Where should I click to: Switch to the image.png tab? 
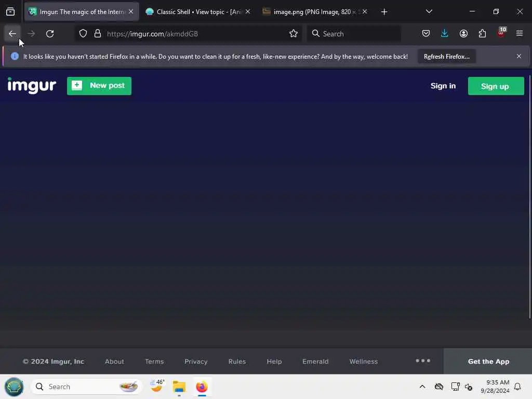click(x=314, y=12)
